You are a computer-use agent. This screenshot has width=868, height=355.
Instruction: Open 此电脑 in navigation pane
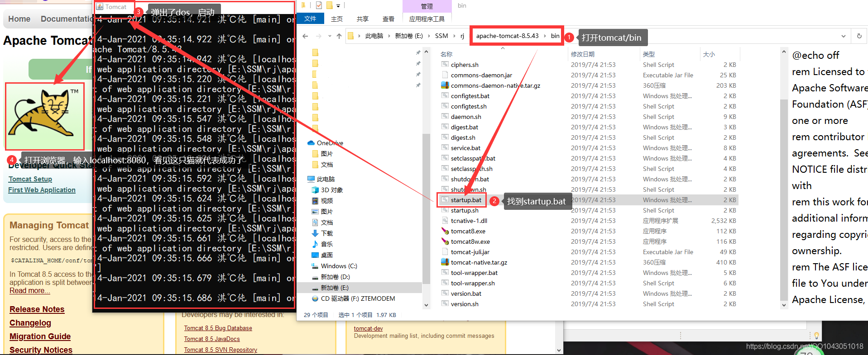326,179
